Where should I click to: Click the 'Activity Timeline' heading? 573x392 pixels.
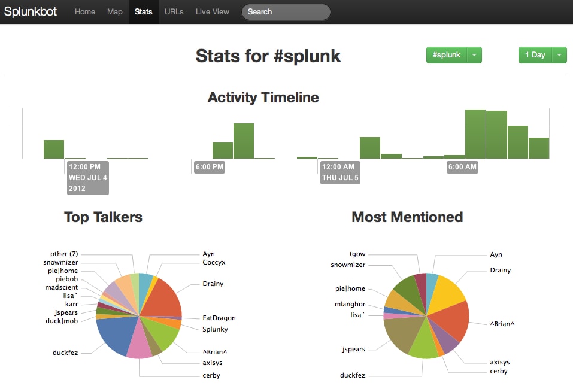pos(263,98)
